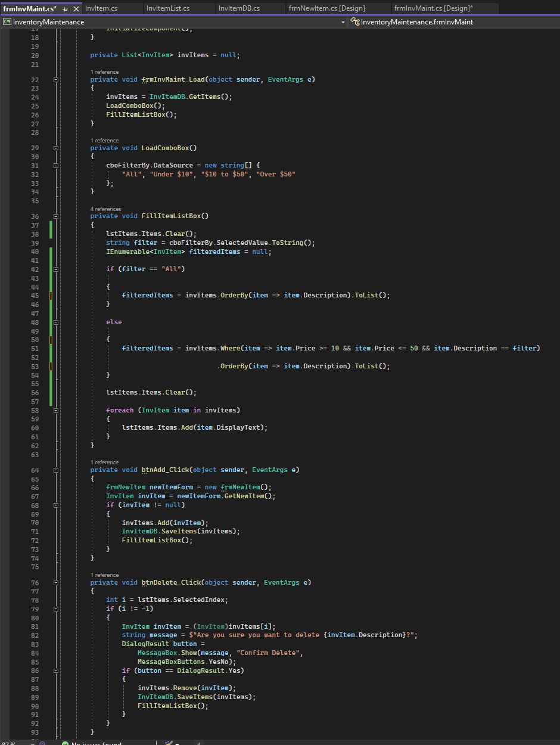The image size is (560, 745).
Task: Pin the frmInvMaint.cs editor tab
Action: [64, 9]
